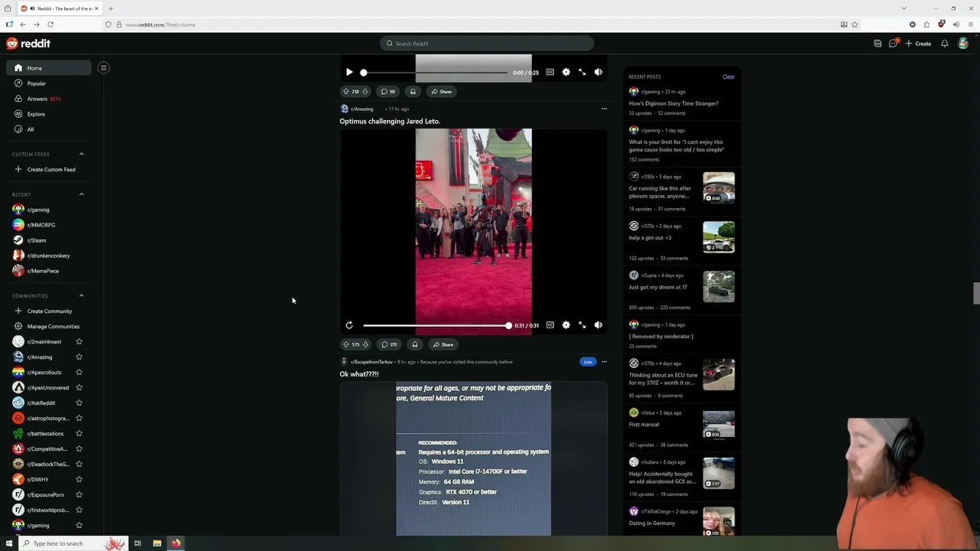Play the top video post
The image size is (980, 551).
349,72
